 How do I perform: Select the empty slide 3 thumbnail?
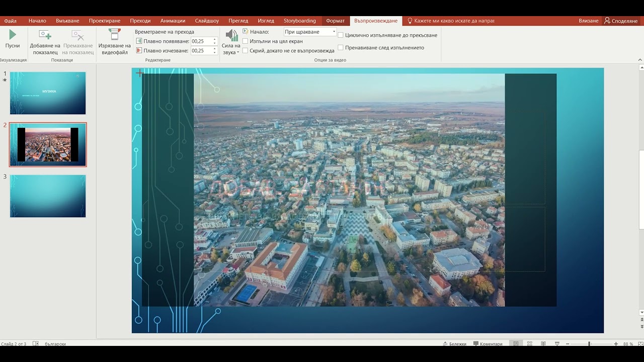pos(48,196)
